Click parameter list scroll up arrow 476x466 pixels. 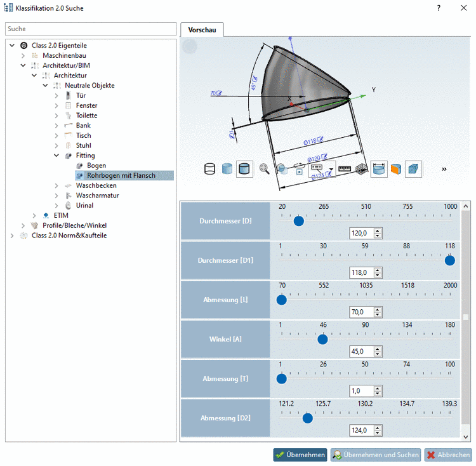[x=466, y=206]
